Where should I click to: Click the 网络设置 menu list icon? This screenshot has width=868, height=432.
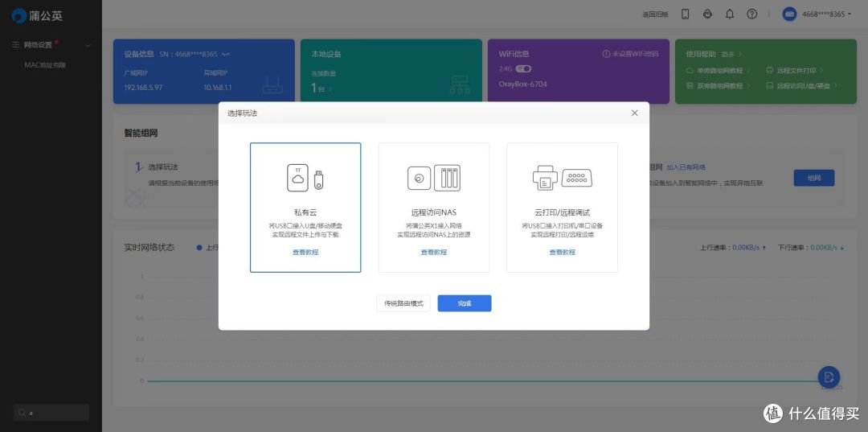point(15,45)
